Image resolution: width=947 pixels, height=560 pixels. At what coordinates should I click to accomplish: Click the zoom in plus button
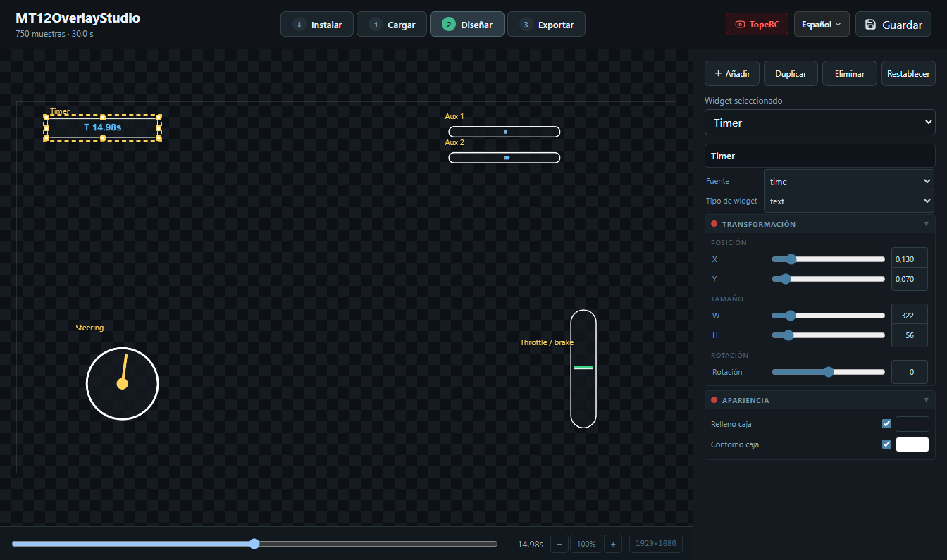pyautogui.click(x=613, y=544)
